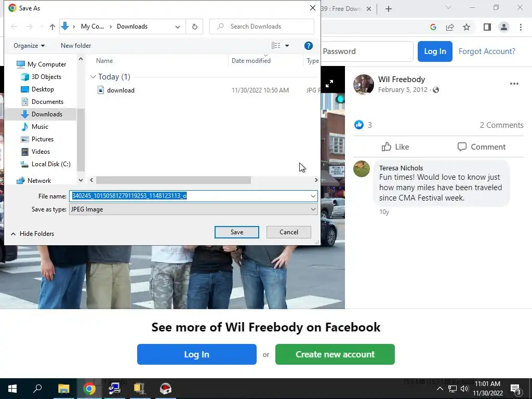Screen dimensions: 532x399
Task: Sort by Date modified column
Action: tap(251, 61)
